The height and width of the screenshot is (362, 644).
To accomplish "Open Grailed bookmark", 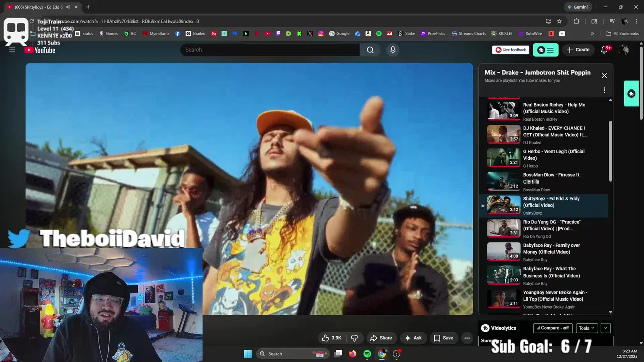I will tap(195, 34).
